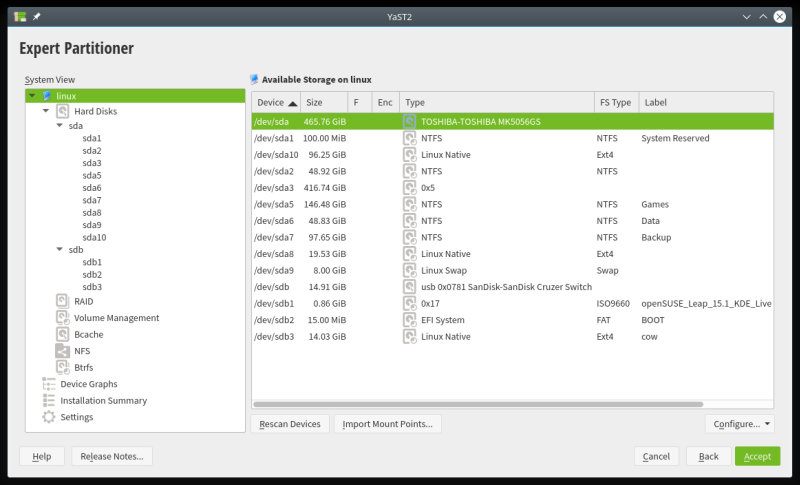Sort table by FS Type column
This screenshot has height=485, width=800.
[x=614, y=103]
